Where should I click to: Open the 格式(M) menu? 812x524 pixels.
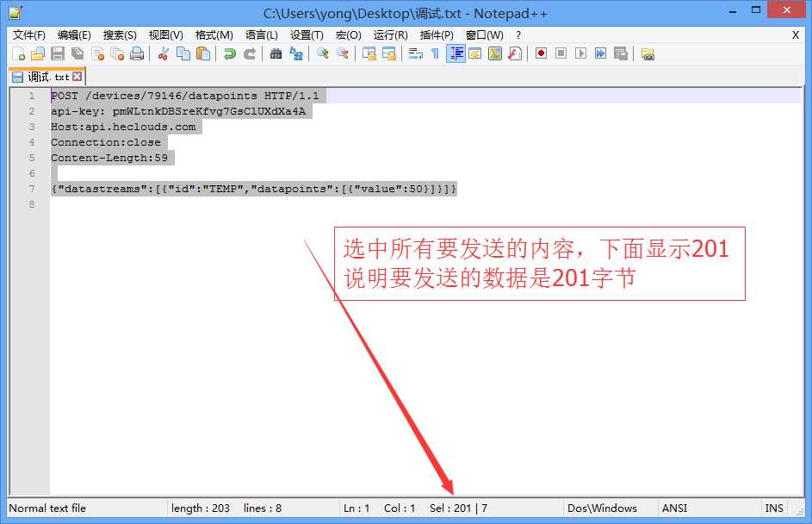coord(214,34)
